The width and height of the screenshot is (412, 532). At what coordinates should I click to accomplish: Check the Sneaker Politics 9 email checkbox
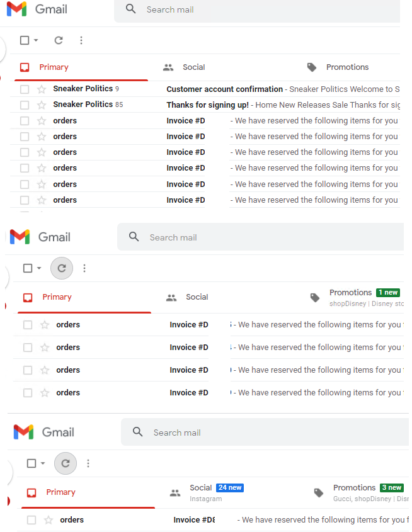(x=25, y=89)
